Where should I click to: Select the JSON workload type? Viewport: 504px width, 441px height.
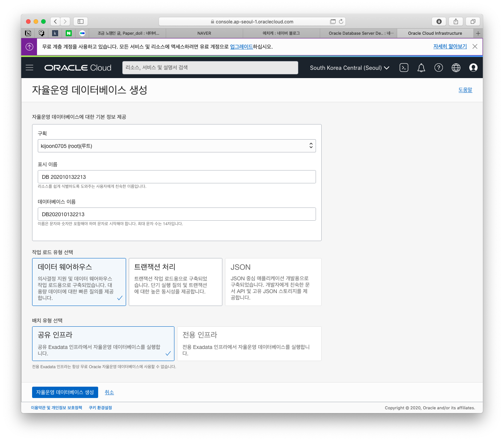tap(273, 282)
